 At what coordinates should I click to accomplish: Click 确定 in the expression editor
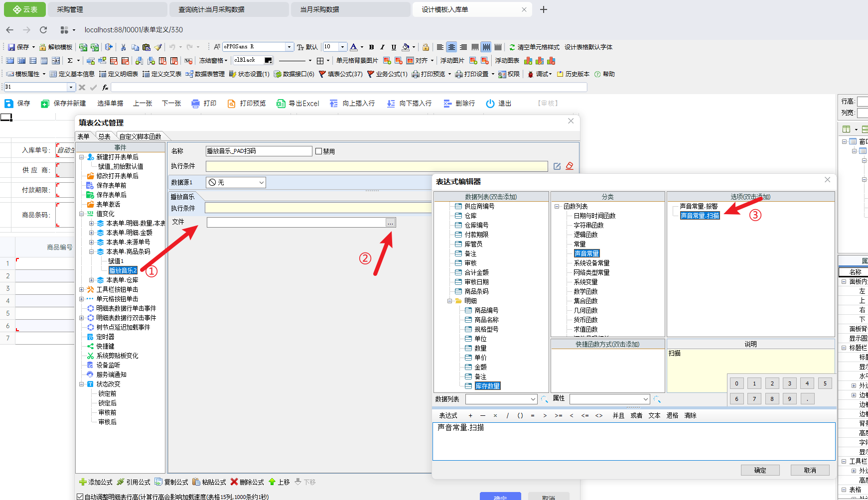[x=760, y=470]
